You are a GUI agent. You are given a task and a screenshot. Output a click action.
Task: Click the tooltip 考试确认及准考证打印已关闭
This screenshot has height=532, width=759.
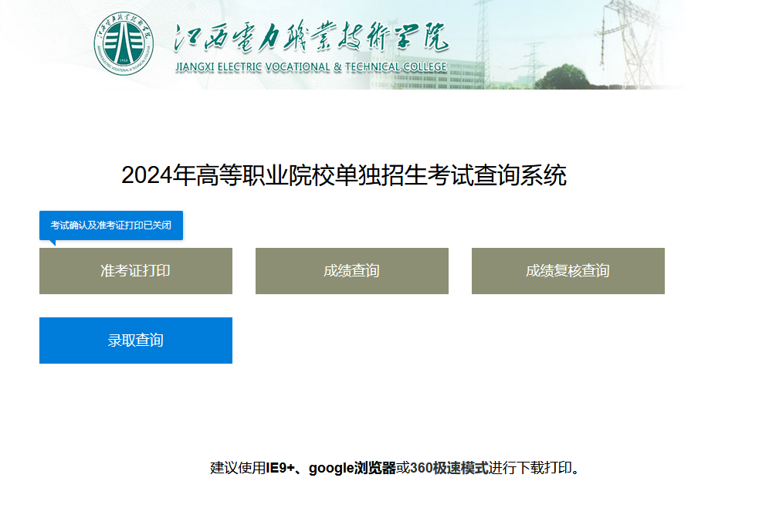[x=111, y=225]
